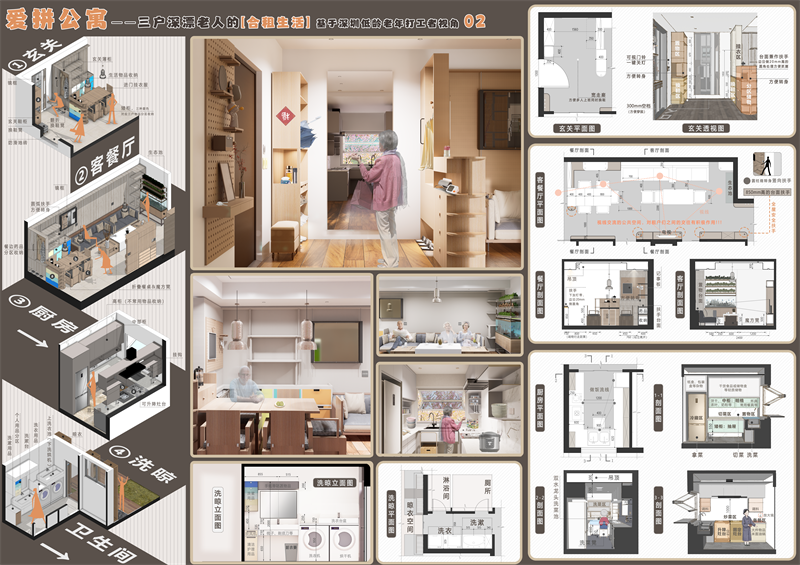Image resolution: width=800 pixels, height=565 pixels.
Task: Click the circled 3 beside 厨房 heading
Action: click(x=17, y=300)
